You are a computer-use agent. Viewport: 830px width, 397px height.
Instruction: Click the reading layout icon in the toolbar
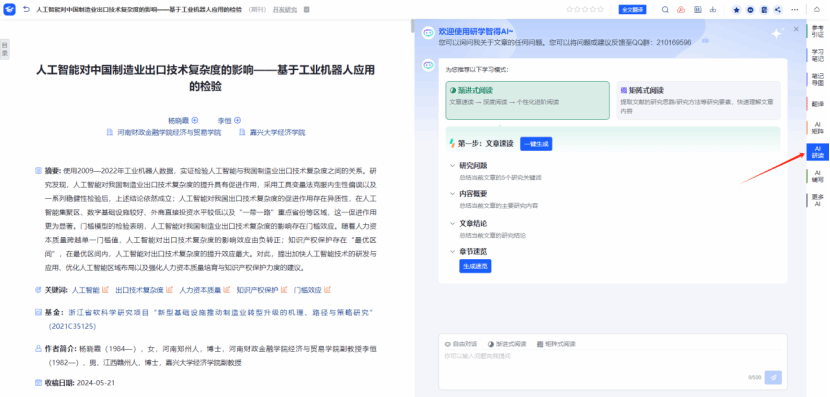tap(698, 10)
